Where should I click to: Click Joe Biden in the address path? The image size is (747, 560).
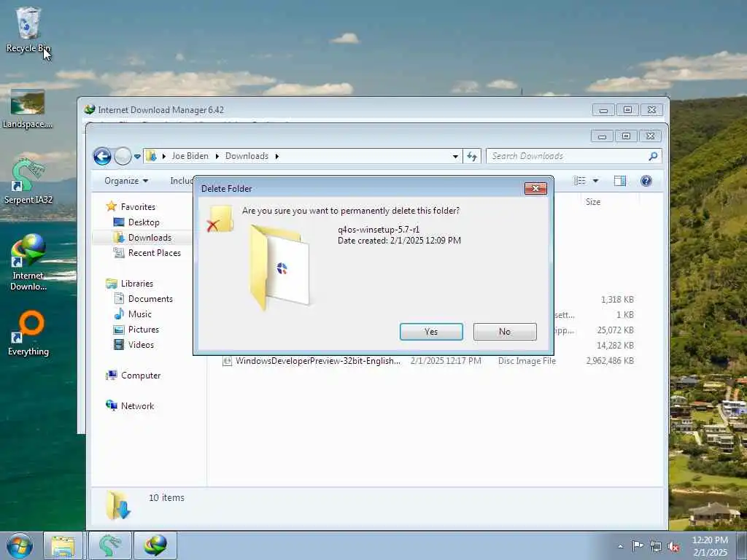click(190, 156)
